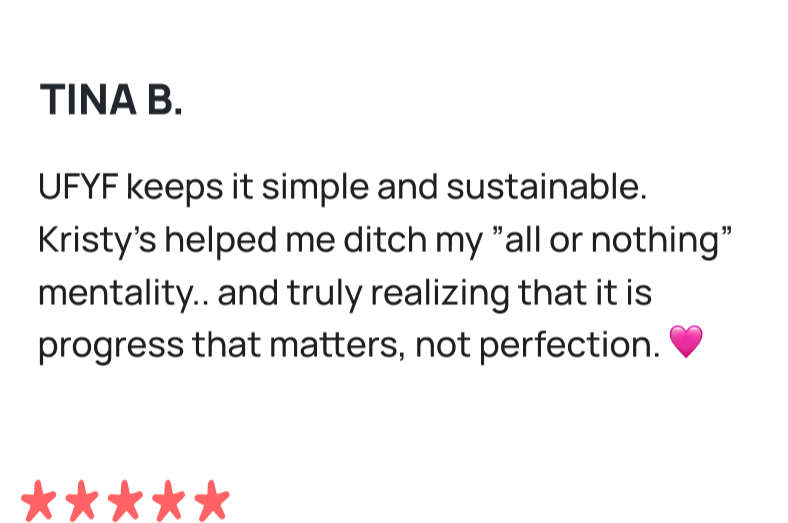Click the third rating star
The height and width of the screenshot is (523, 788).
(125, 500)
